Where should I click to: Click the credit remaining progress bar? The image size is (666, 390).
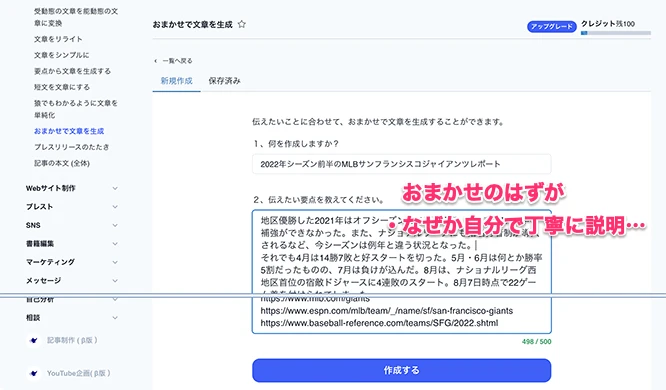click(x=615, y=33)
